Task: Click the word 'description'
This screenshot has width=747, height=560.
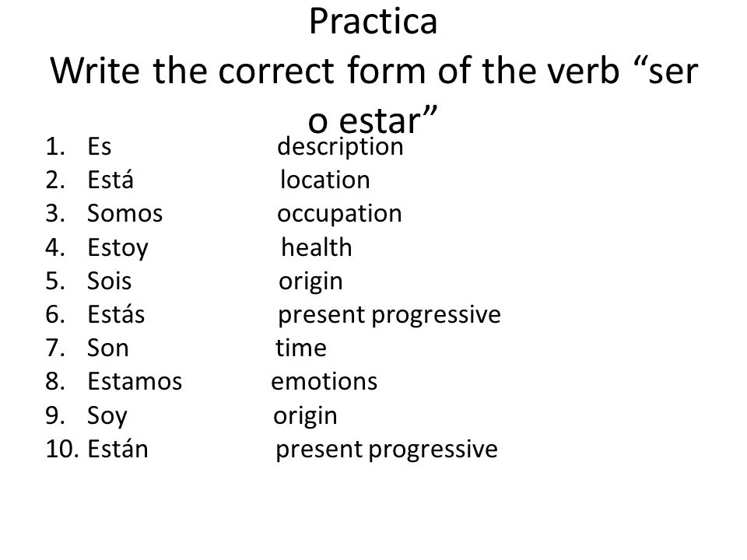Action: coord(340,147)
